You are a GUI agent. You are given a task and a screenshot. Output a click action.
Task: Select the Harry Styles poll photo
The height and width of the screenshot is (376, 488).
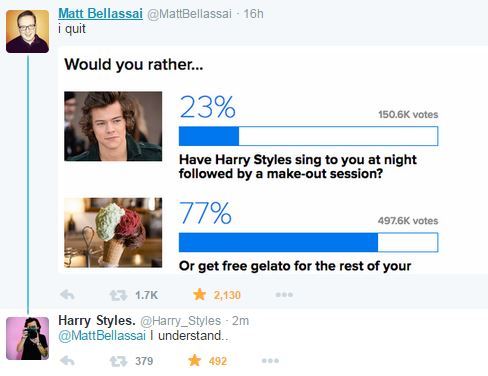[113, 126]
